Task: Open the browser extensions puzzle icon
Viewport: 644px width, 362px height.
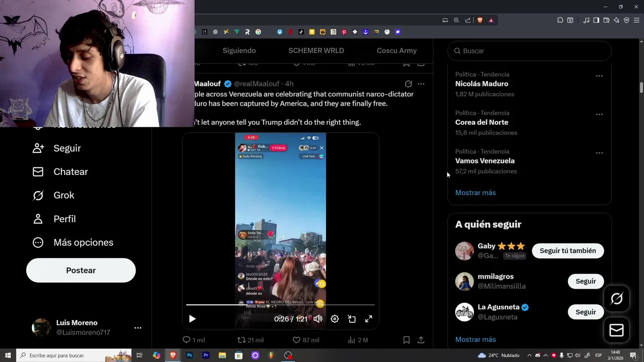Action: (x=560, y=20)
